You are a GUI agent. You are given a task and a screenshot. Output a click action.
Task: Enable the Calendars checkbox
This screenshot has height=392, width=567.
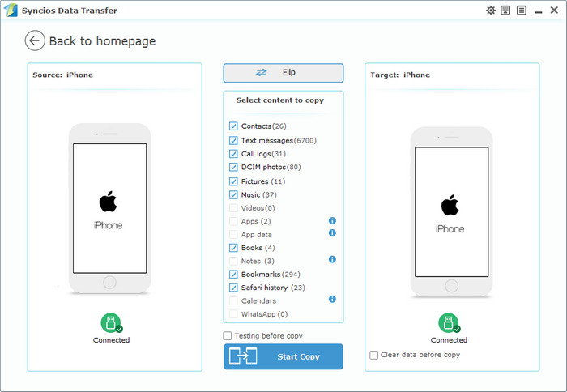[x=233, y=300]
